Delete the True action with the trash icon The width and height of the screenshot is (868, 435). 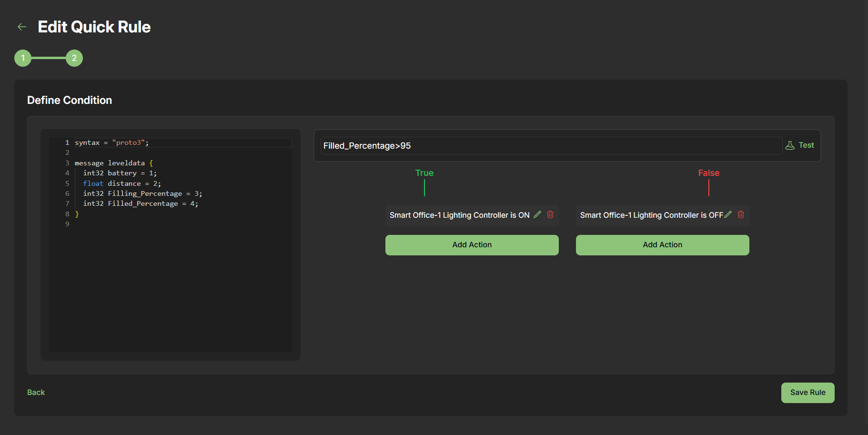[550, 214]
